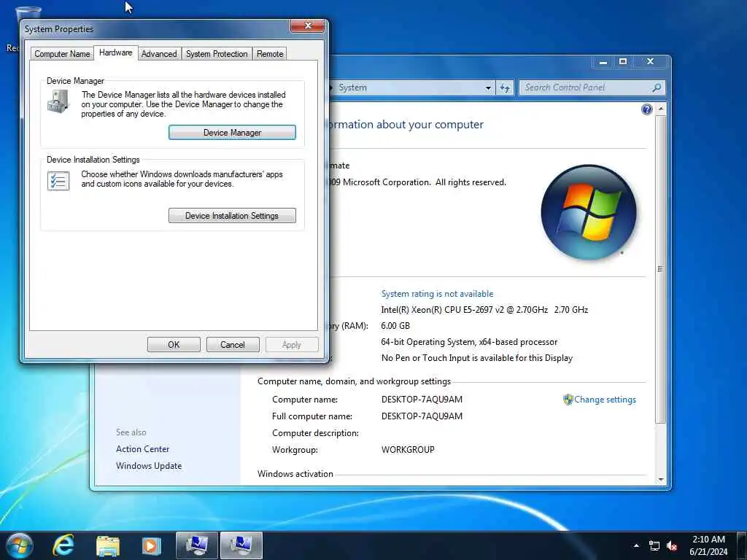Click the scrollbar up arrow in System window
This screenshot has height=560, width=747.
[x=660, y=109]
